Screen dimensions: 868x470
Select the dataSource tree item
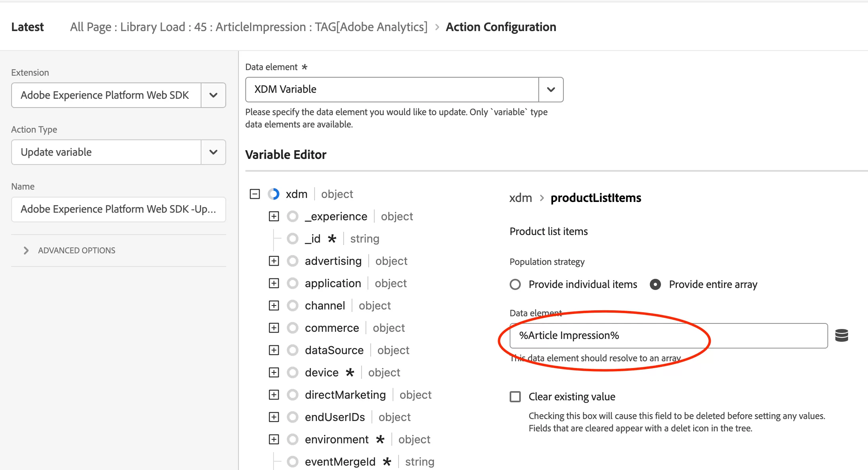pos(334,350)
